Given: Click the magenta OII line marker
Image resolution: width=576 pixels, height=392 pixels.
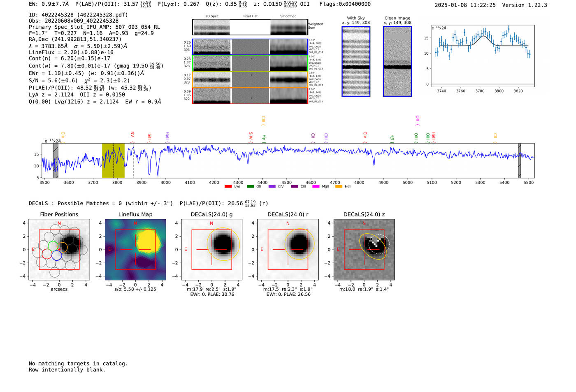Looking at the screenshot, I should [x=418, y=121].
